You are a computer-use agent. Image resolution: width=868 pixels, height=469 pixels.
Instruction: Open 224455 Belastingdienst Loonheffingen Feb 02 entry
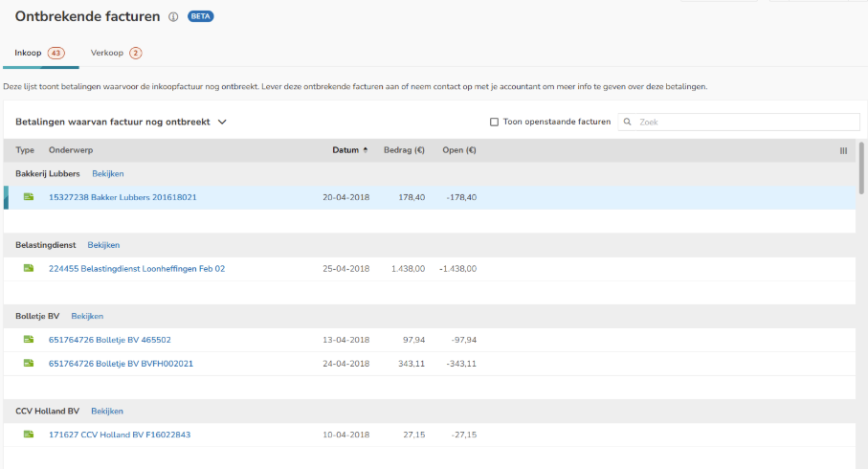click(x=137, y=269)
